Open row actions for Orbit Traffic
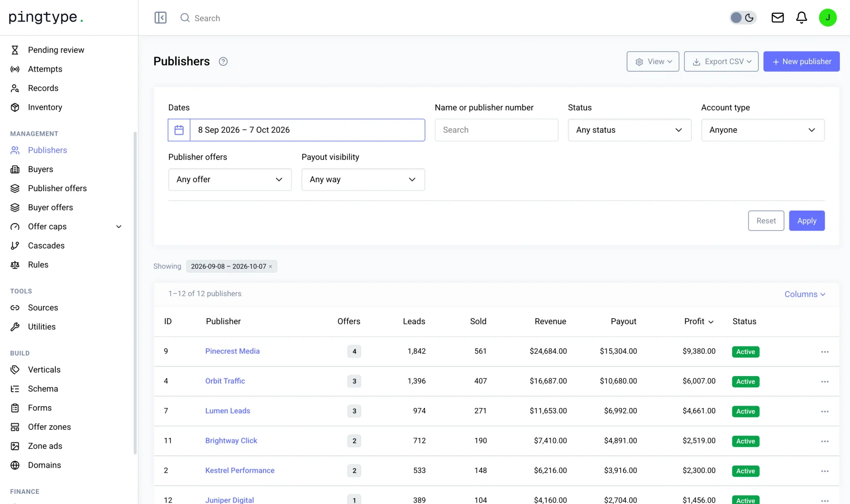This screenshot has width=850, height=504. 824,381
